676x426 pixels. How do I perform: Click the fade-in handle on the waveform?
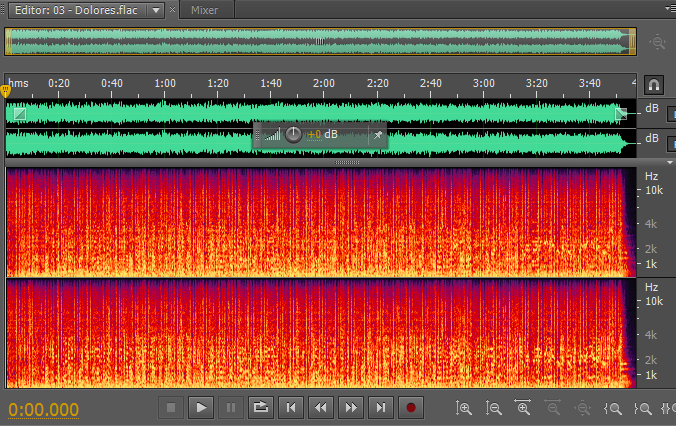tap(20, 113)
